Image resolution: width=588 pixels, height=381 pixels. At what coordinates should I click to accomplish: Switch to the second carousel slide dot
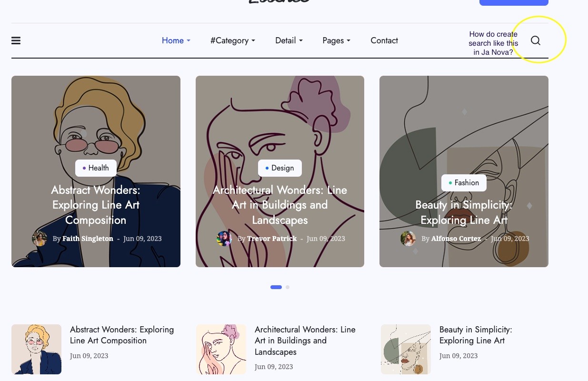(x=288, y=287)
